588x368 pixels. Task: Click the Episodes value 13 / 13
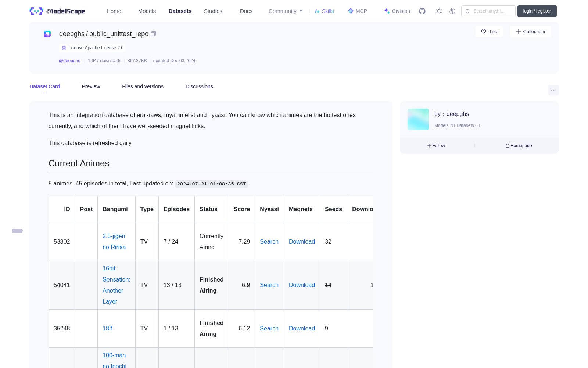pos(172,285)
